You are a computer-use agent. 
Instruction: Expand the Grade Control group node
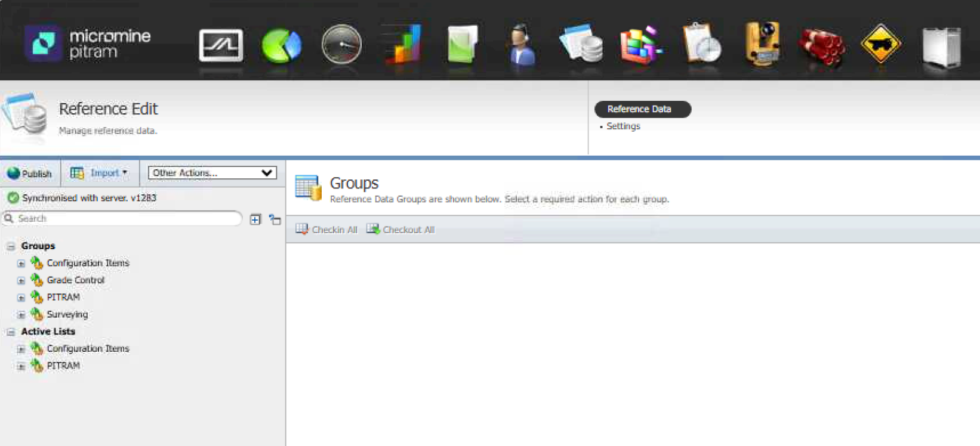(x=21, y=280)
